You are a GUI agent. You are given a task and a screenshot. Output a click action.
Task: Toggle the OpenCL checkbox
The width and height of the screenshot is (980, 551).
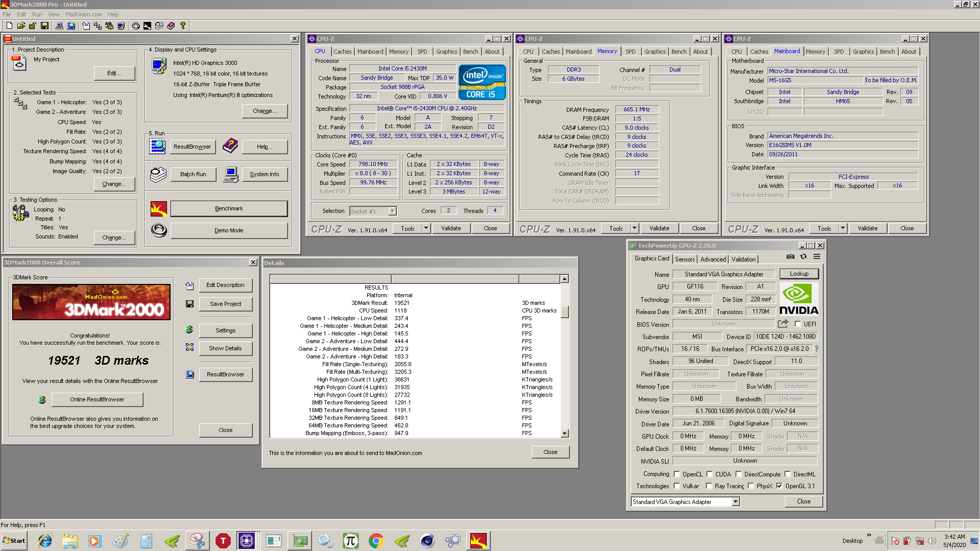point(677,474)
